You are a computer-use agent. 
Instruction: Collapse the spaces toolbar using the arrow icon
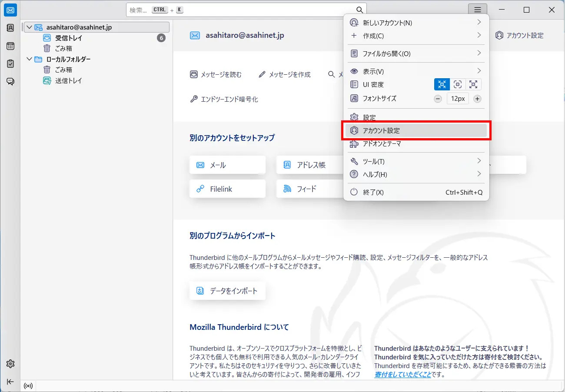coord(10,382)
